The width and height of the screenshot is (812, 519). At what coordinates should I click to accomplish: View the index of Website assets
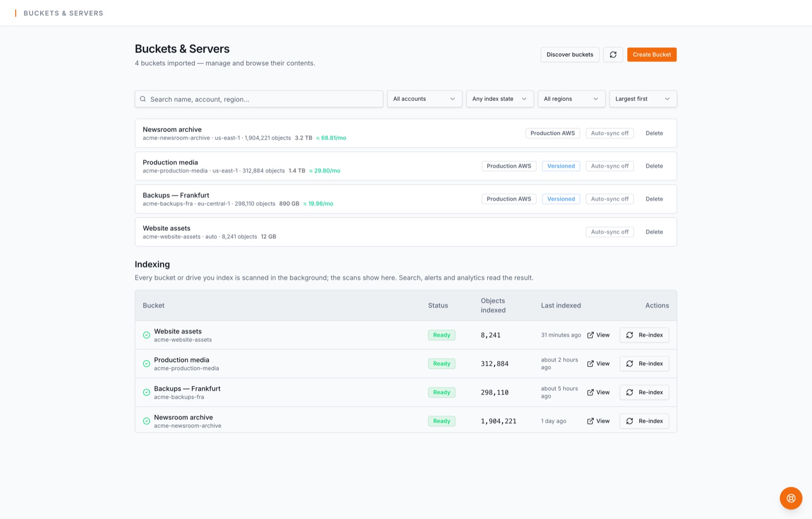[x=598, y=335]
